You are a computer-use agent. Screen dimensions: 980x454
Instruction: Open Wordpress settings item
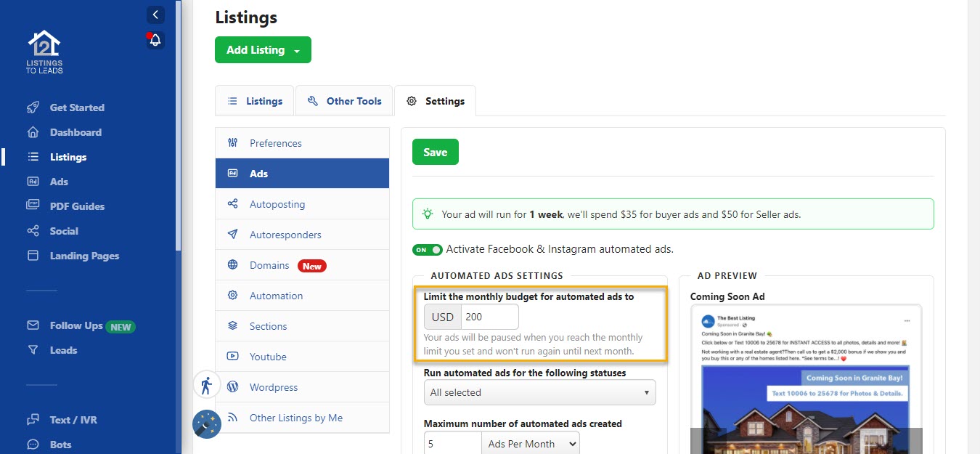pos(302,387)
